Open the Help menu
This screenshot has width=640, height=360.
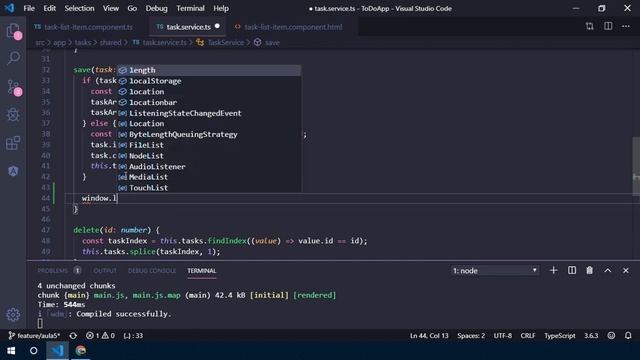click(x=221, y=8)
